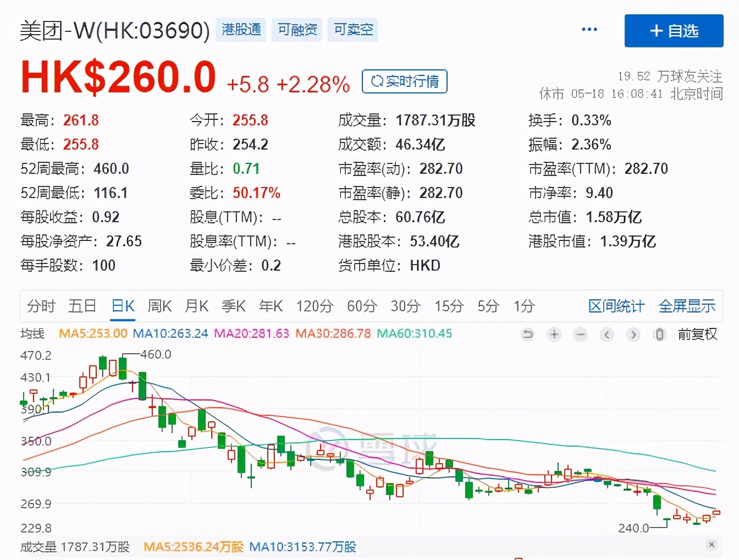The image size is (739, 560).
Task: Click the 港股通 tag
Action: [x=241, y=30]
